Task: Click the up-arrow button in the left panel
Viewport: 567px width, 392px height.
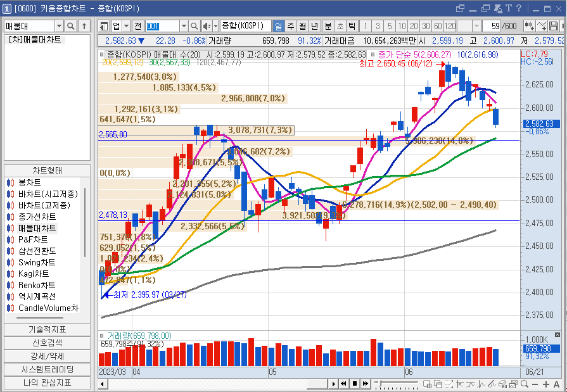Action: [x=84, y=26]
